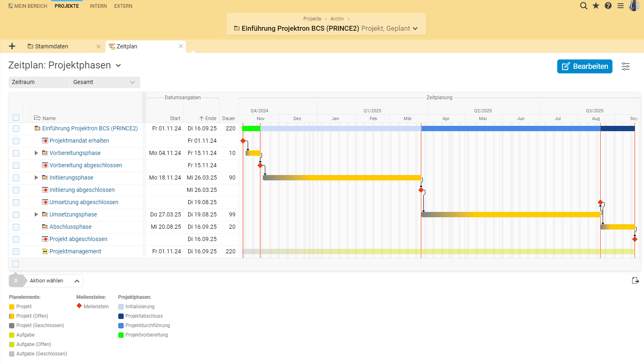Click the export icon below the table
The height and width of the screenshot is (364, 644).
coord(635,280)
